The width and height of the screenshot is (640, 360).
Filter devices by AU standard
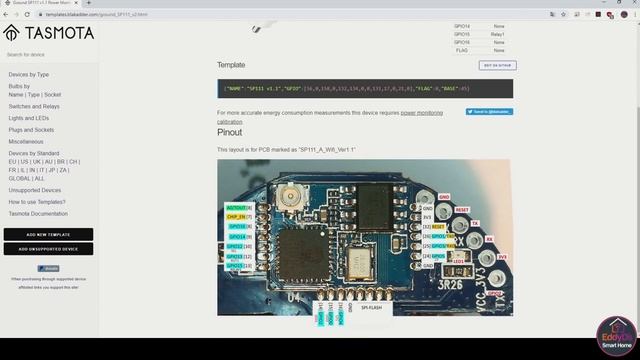coord(49,162)
